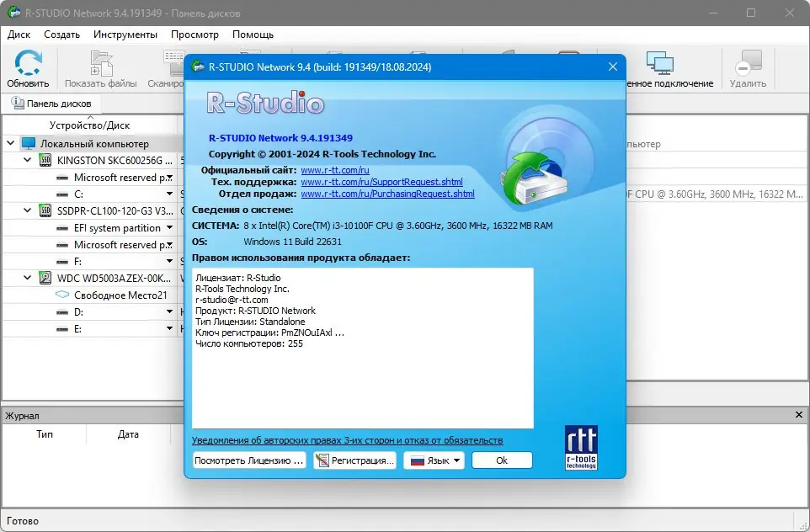Close the About R-STUDIO Network dialog

613,66
